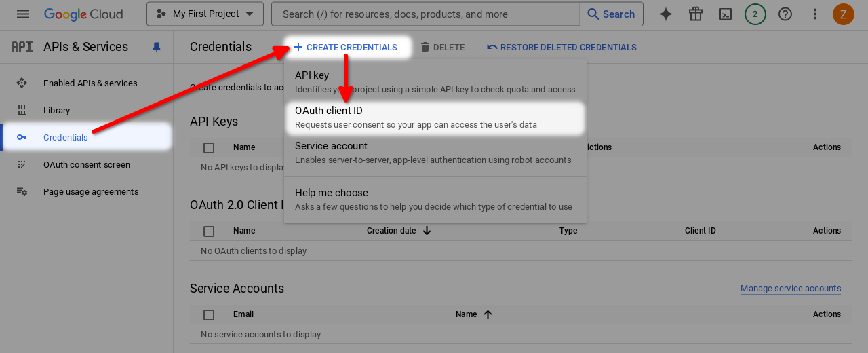The image size is (868, 353).
Task: Click the OAuth consent screen icon
Action: point(22,164)
